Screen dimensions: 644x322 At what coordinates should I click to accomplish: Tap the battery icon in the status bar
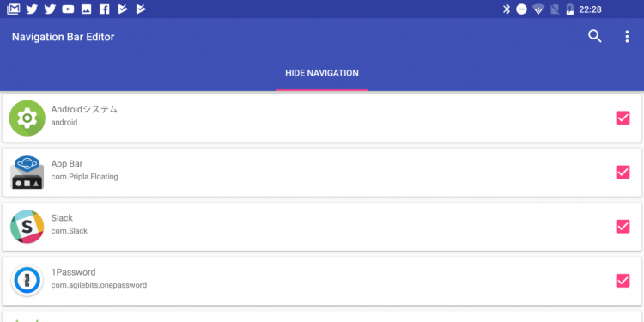click(569, 9)
